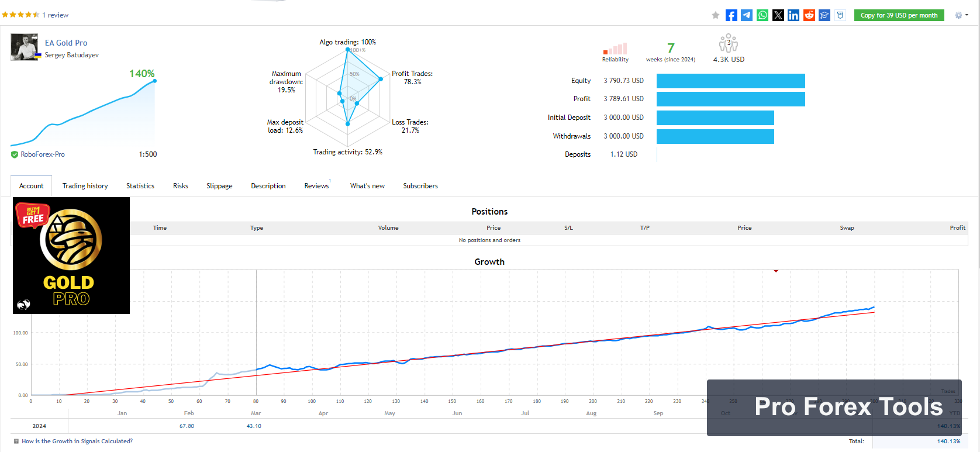Share the signal on Facebook
This screenshot has height=452, width=980.
click(731, 15)
